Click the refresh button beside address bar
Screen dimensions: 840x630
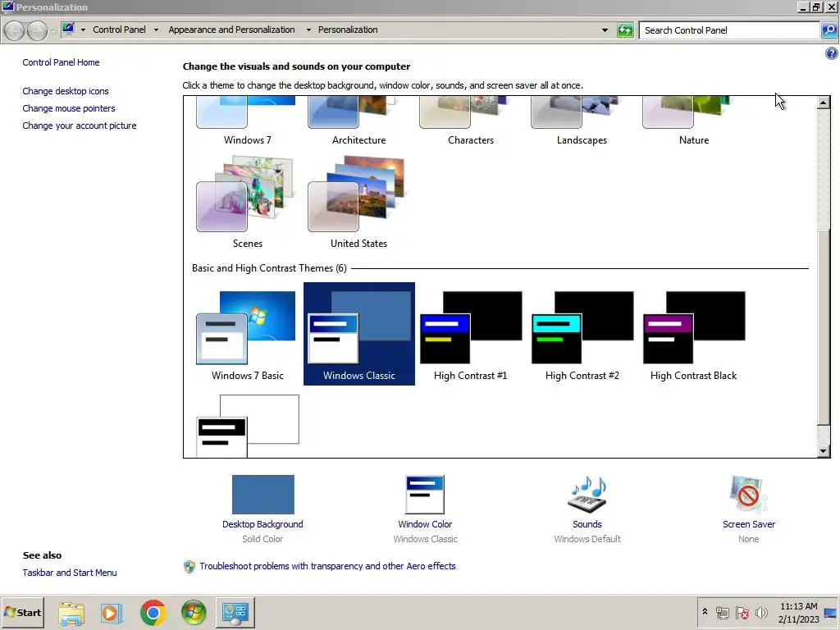[625, 30]
